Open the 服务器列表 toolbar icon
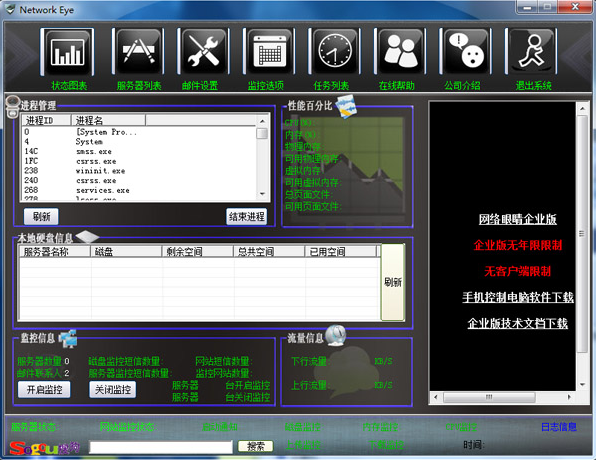 [x=138, y=52]
